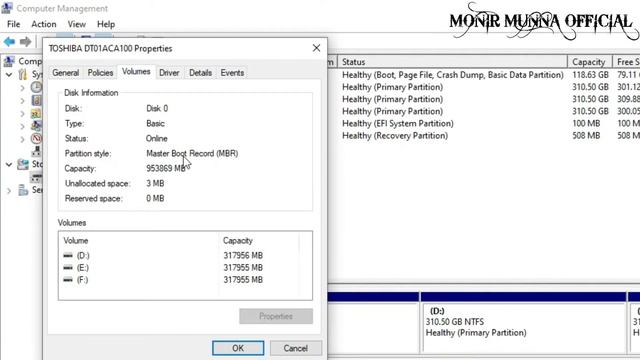This screenshot has height=360, width=640.
Task: Select the Storage node icon
Action: 23,164
